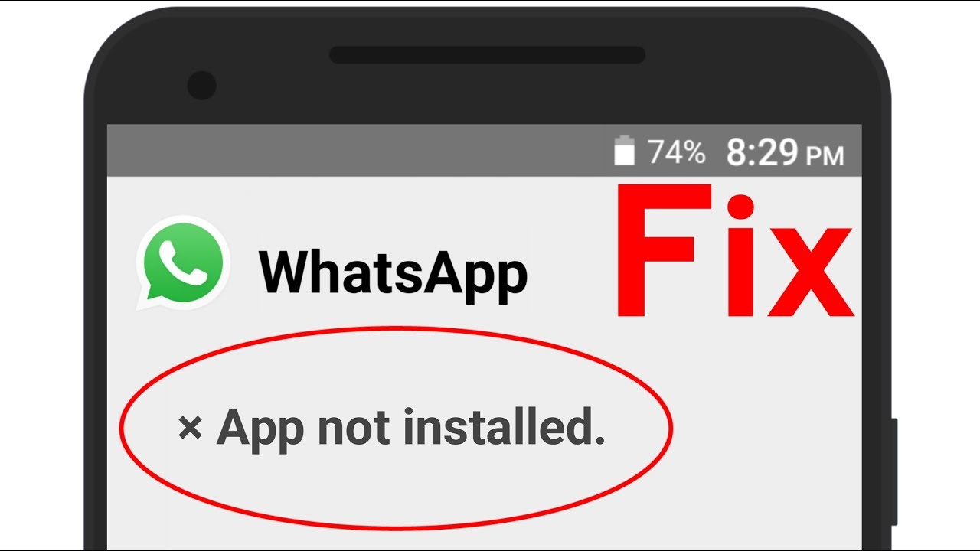Viewport: 980px width, 551px height.
Task: Tap the green WhatsApp logo icon
Action: point(183,263)
